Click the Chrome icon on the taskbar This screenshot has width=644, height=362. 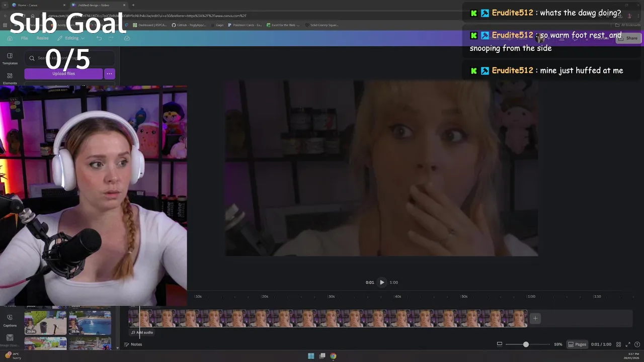pyautogui.click(x=333, y=356)
